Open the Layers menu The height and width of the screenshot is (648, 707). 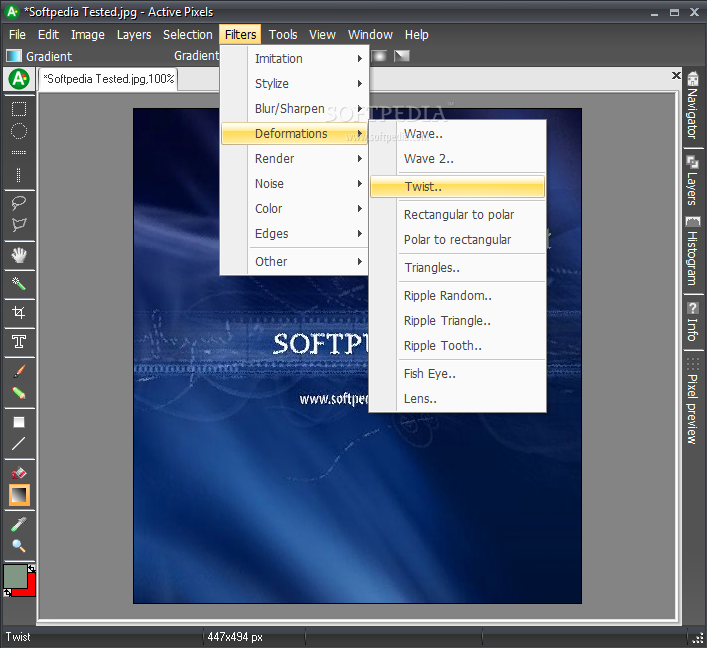point(134,35)
